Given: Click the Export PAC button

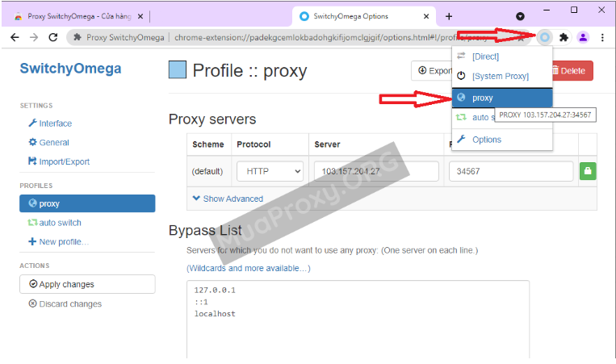Looking at the screenshot, I should click(x=432, y=71).
